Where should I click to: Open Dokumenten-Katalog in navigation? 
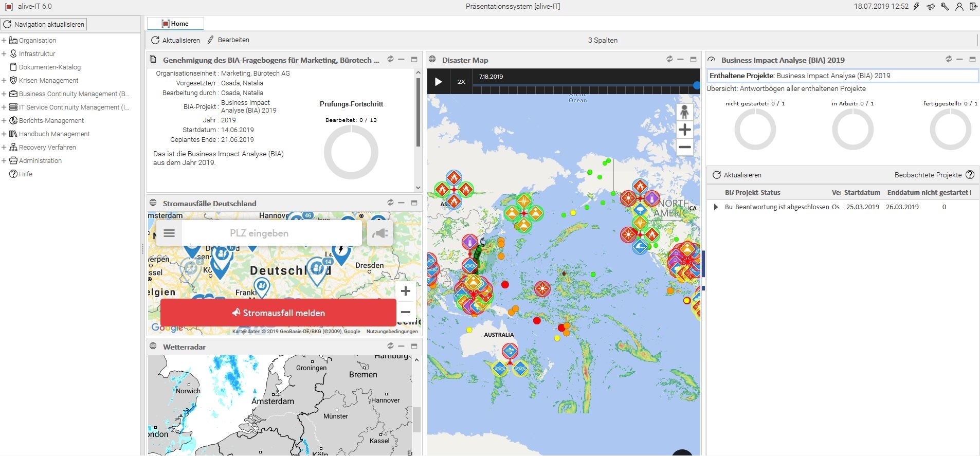(49, 67)
